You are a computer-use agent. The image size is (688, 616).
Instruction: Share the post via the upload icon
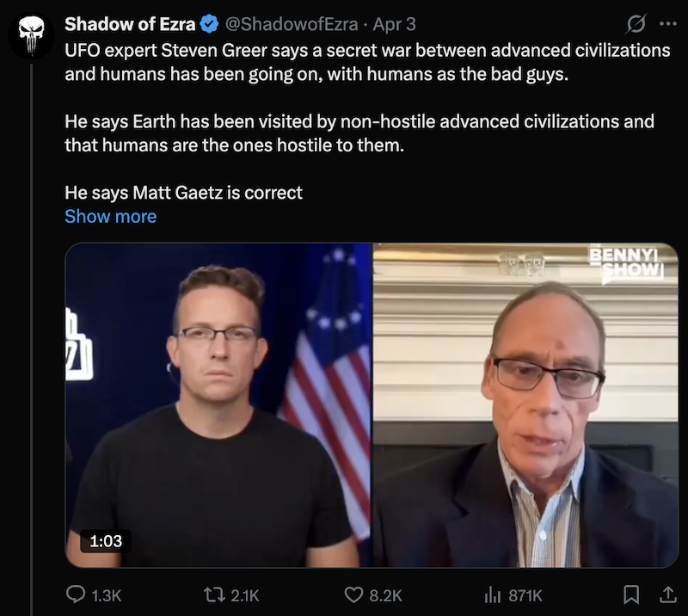click(x=670, y=594)
